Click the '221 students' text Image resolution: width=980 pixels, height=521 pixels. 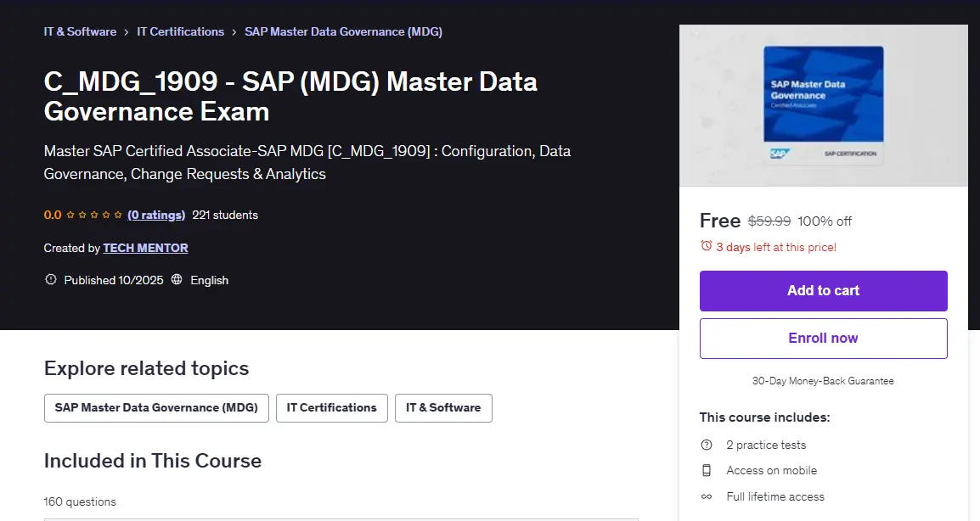click(x=225, y=215)
